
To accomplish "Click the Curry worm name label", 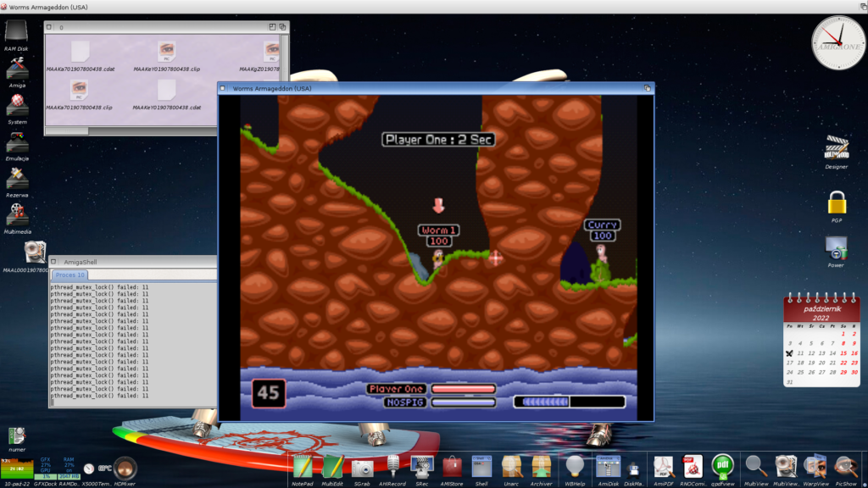I will click(x=603, y=225).
